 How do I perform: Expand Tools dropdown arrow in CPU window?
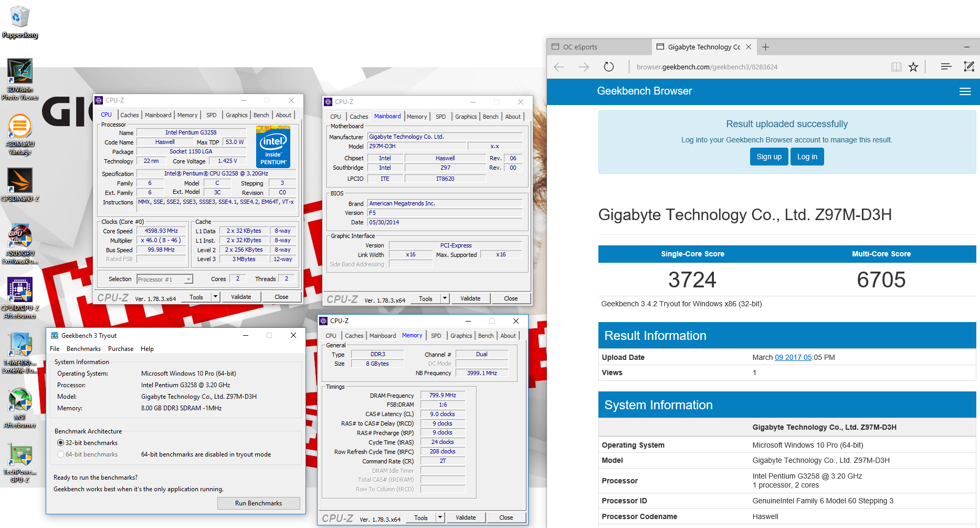pos(215,297)
